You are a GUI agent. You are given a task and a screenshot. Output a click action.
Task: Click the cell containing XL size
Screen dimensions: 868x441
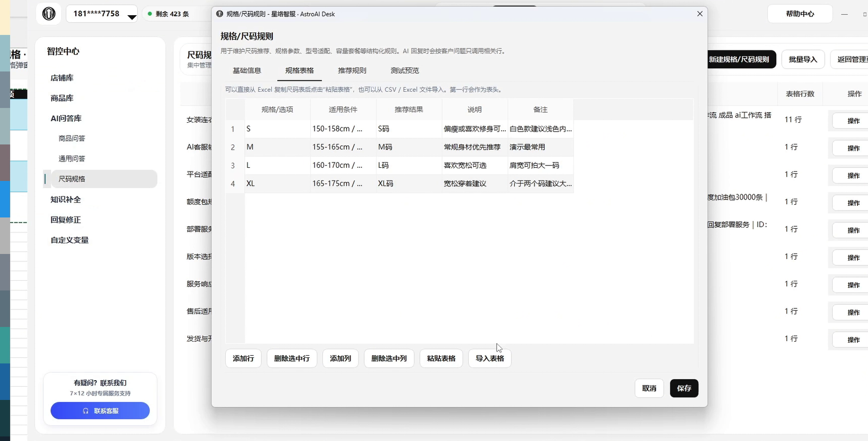pos(277,184)
